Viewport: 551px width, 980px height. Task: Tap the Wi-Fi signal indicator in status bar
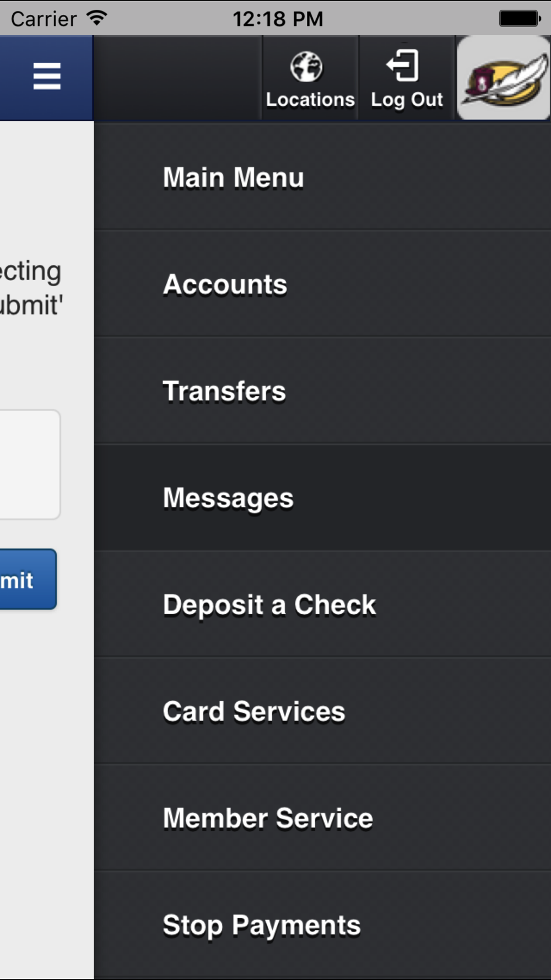tap(97, 18)
